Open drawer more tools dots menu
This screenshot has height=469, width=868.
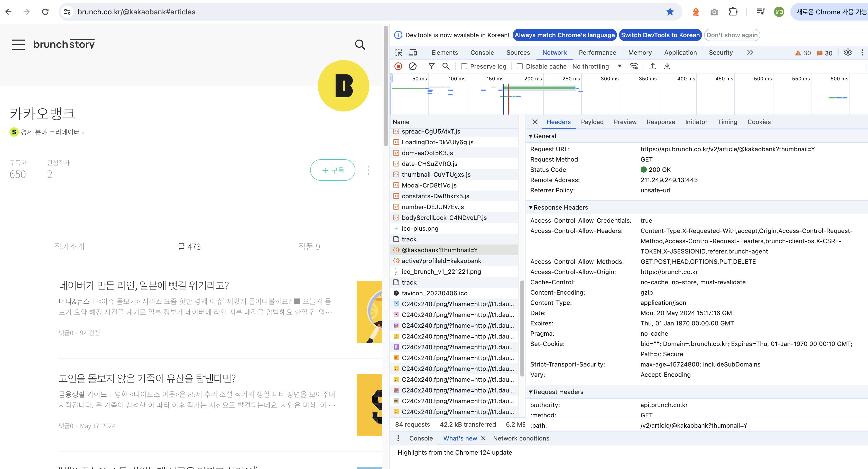(x=398, y=438)
